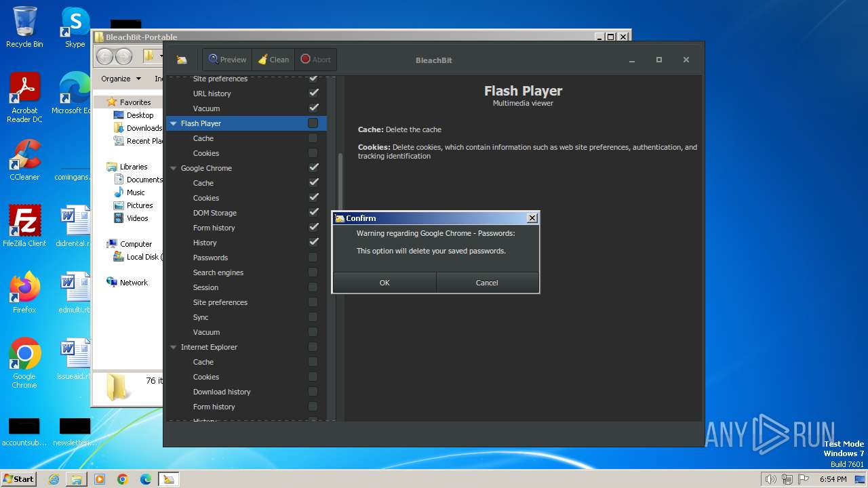Open the Recycle Bin desktop icon
868x488 pixels.
click(x=24, y=27)
